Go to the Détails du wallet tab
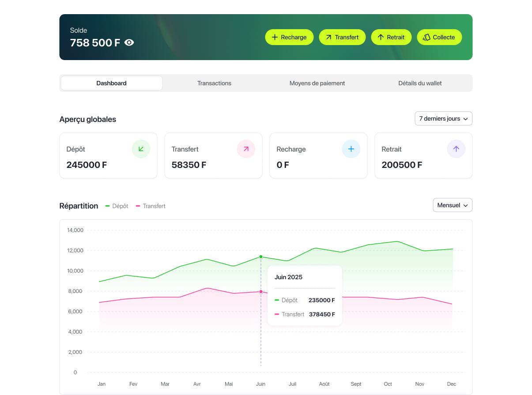The image size is (532, 395). pos(420,83)
